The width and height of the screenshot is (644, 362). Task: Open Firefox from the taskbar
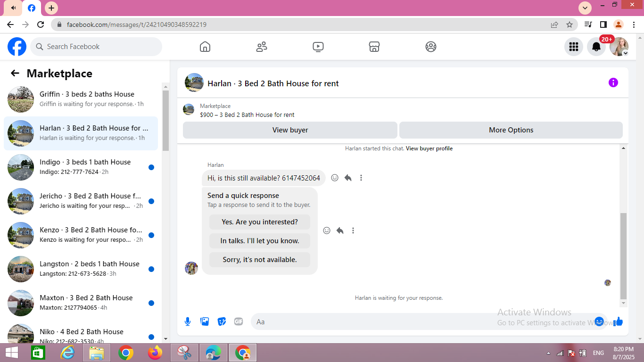click(155, 353)
